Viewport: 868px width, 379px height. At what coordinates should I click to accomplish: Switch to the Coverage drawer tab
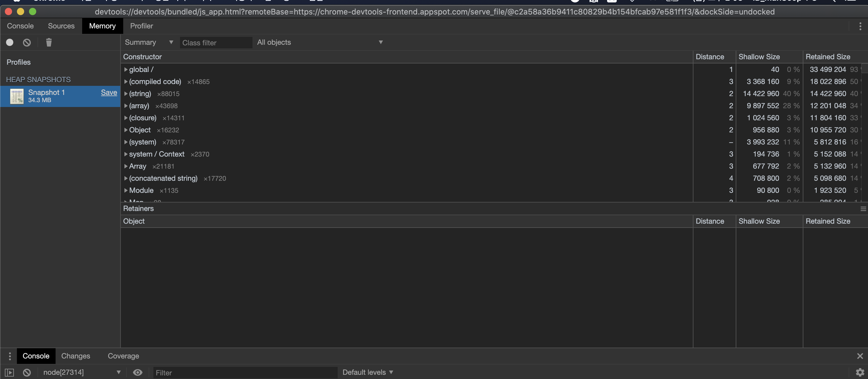point(123,356)
